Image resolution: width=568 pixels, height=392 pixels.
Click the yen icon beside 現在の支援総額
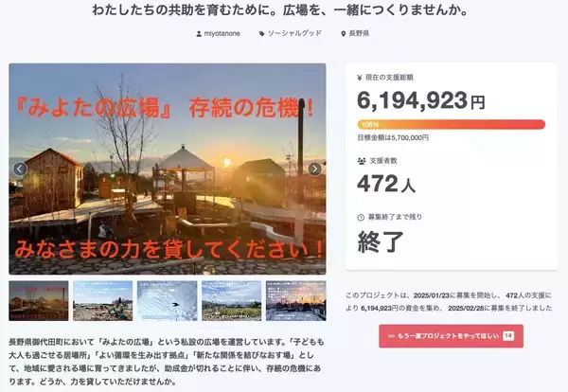point(362,78)
